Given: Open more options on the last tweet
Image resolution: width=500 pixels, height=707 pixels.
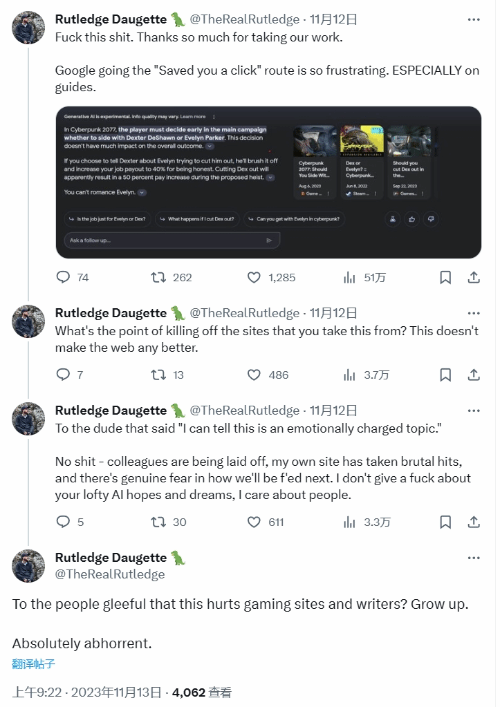Looking at the screenshot, I should pyautogui.click(x=473, y=558).
